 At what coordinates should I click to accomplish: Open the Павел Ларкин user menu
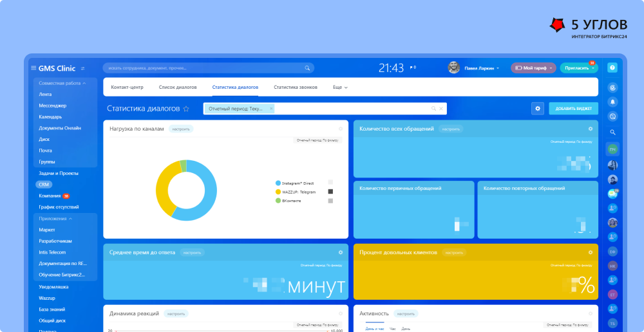pos(478,68)
